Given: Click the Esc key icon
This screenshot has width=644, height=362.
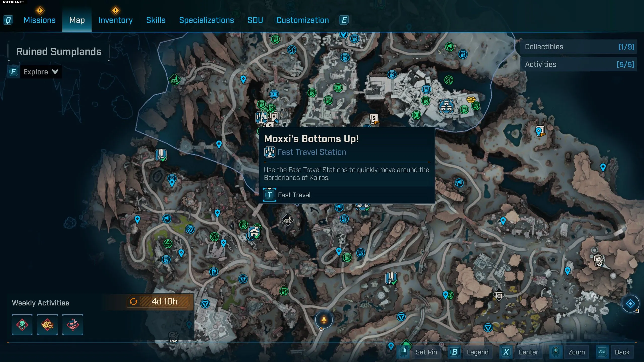Looking at the screenshot, I should [x=602, y=352].
